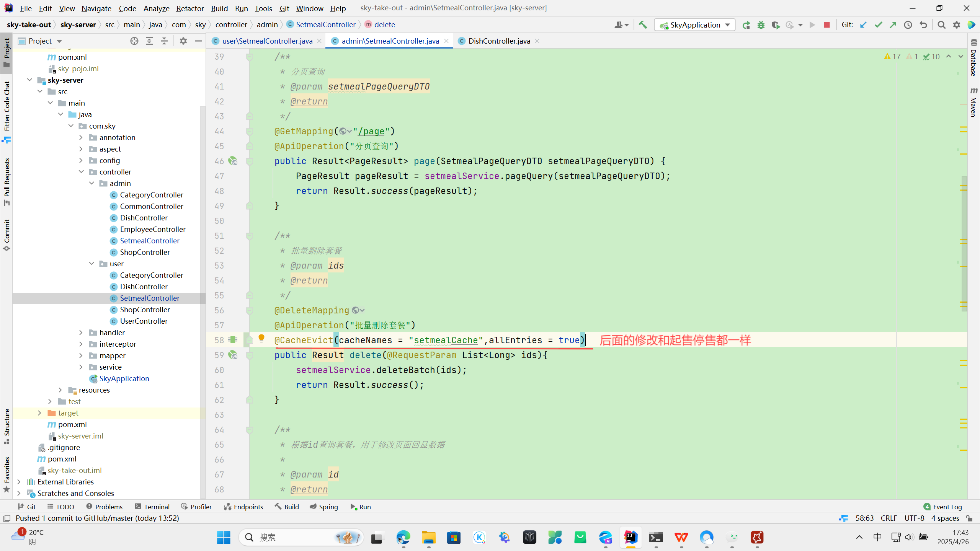Select opened file in Project tree
This screenshot has width=980, height=551.
coord(134,41)
